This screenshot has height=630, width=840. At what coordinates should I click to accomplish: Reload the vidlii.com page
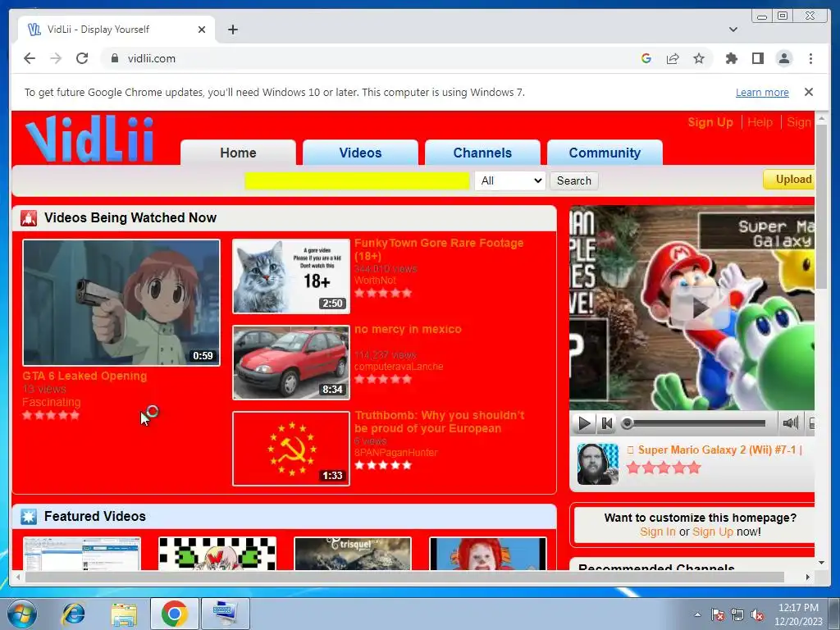(x=82, y=58)
